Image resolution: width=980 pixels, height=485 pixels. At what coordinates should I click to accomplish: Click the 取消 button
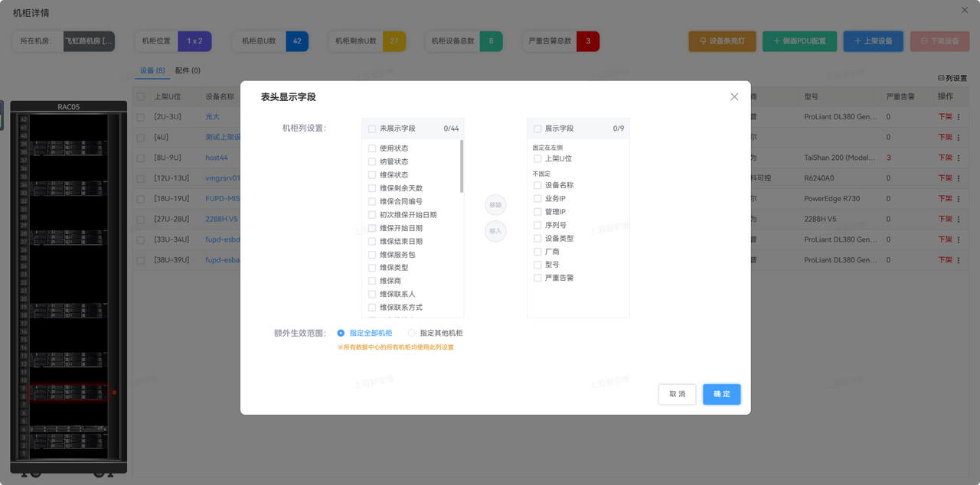pos(678,394)
